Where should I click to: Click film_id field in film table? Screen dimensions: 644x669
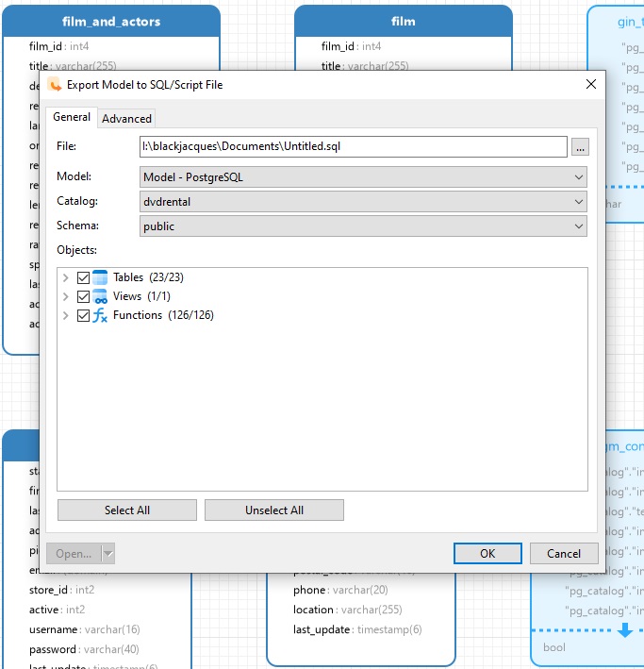(351, 46)
